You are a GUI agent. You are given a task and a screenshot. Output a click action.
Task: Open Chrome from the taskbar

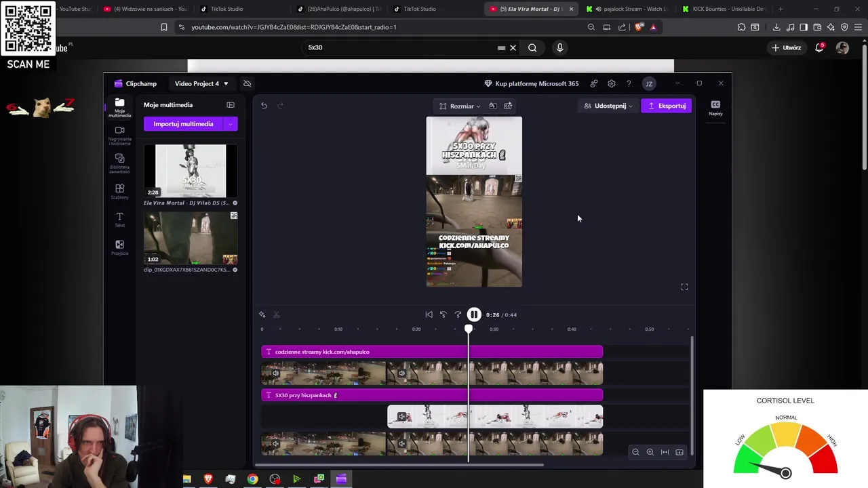tap(252, 479)
